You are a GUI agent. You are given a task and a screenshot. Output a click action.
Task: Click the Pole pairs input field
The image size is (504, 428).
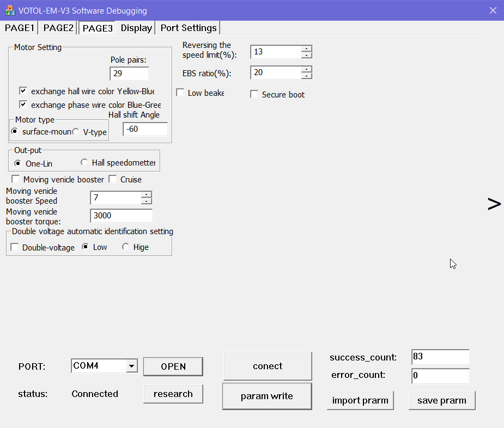click(x=129, y=74)
